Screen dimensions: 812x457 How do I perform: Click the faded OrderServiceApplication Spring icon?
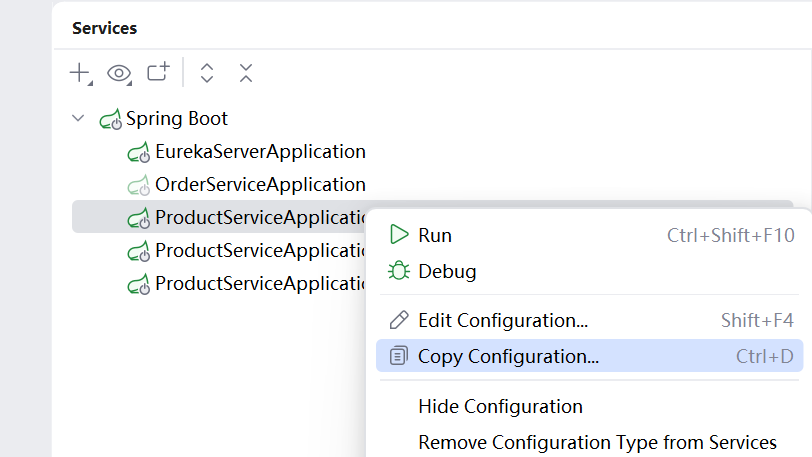pos(138,185)
